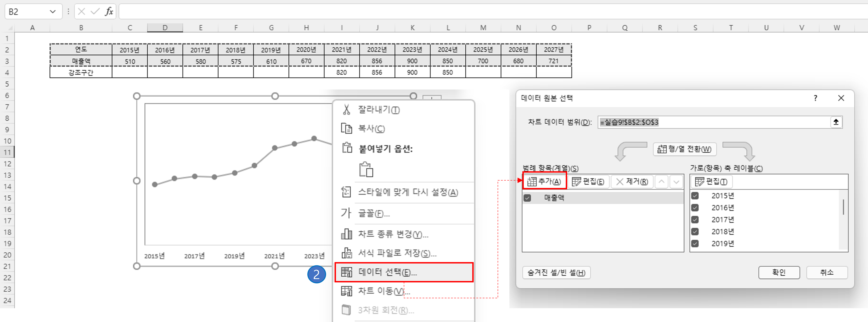Click the Copy icon in context menu
This screenshot has height=322, width=868.
(346, 128)
